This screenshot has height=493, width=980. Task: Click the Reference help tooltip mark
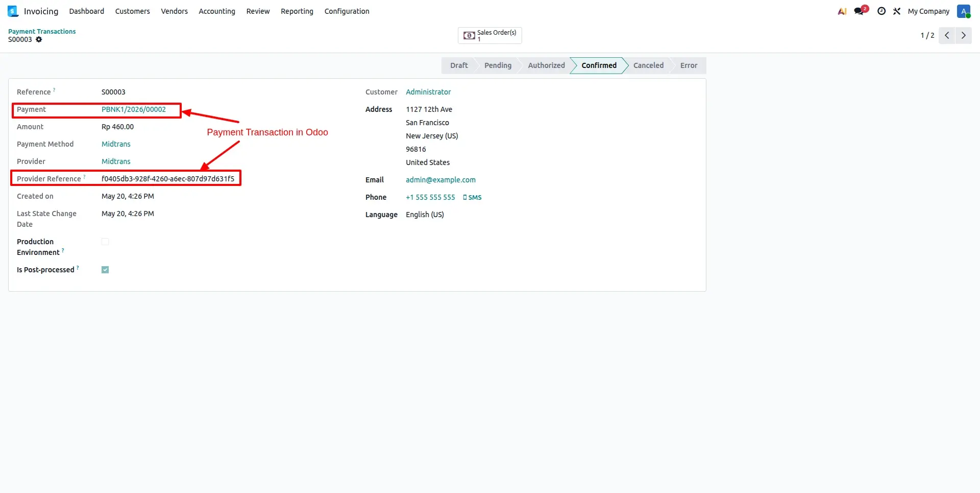click(54, 90)
